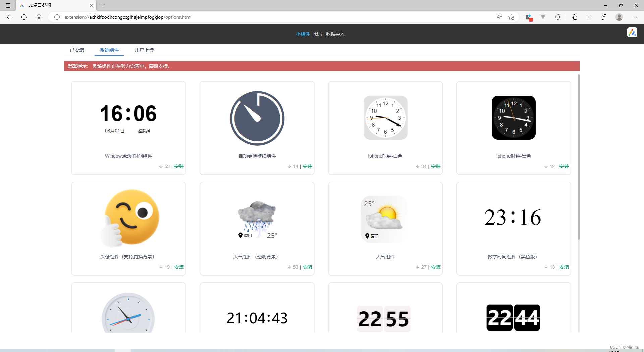Viewport: 644px width, 352px height.
Task: Click the Windows锁屏时间组件 title
Action: [x=128, y=156]
